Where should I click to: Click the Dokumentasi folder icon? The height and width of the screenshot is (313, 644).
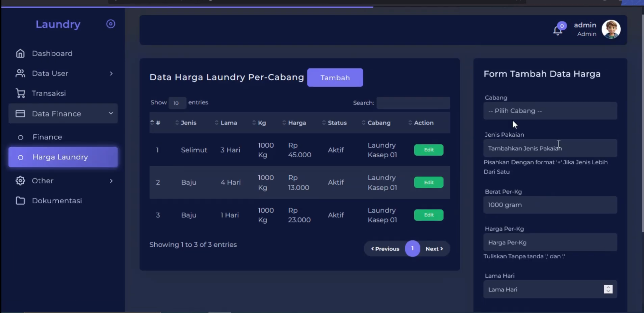pyautogui.click(x=20, y=201)
